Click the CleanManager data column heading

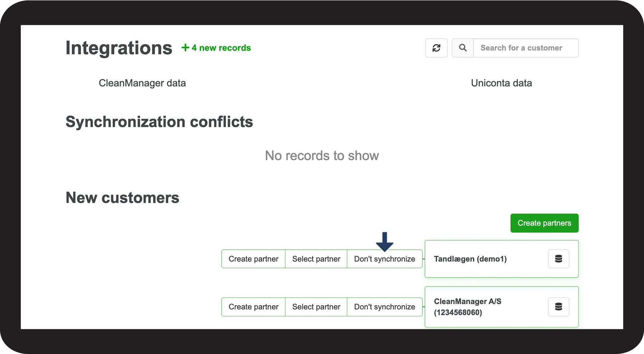coord(142,83)
